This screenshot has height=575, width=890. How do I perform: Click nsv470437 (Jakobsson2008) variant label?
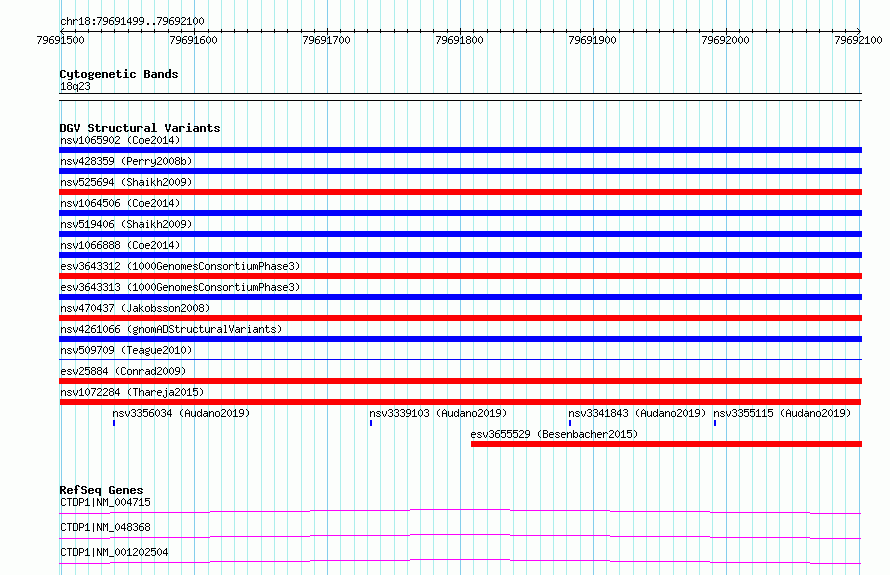coord(135,308)
